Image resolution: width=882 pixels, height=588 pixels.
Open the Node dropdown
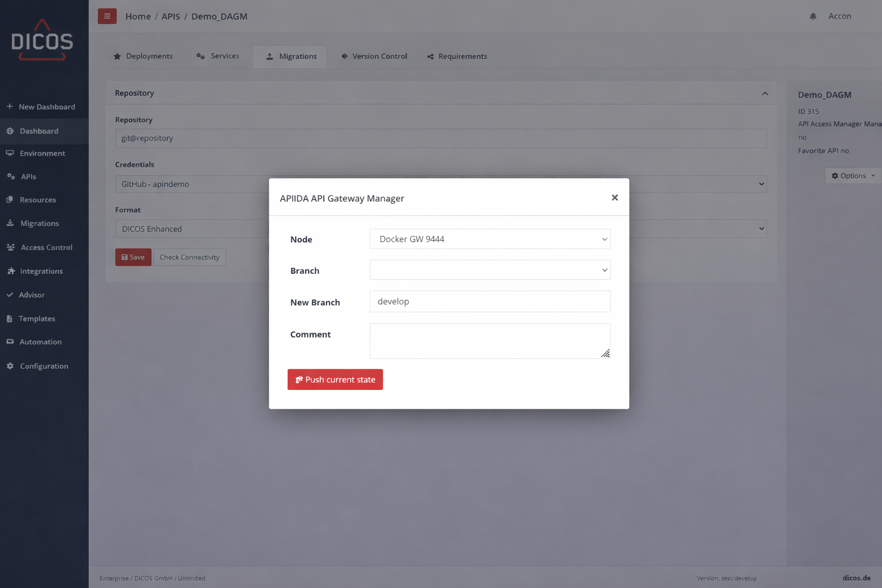pyautogui.click(x=490, y=239)
